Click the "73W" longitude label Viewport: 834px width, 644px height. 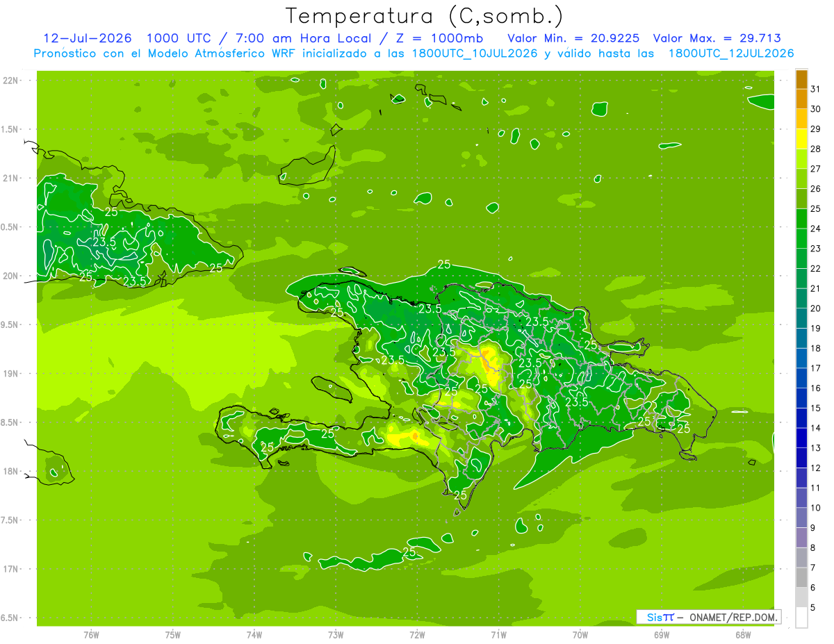point(336,635)
